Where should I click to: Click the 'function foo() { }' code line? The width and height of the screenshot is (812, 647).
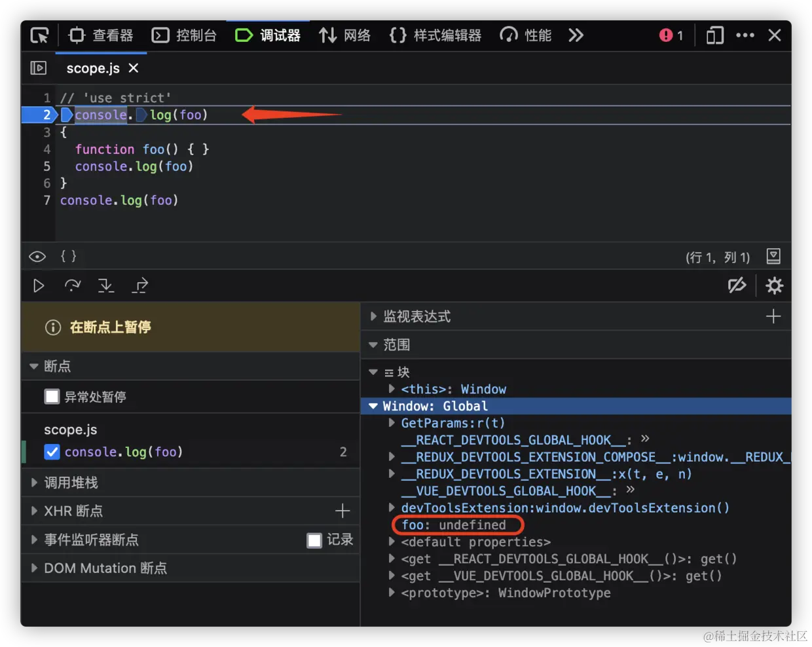click(x=142, y=149)
